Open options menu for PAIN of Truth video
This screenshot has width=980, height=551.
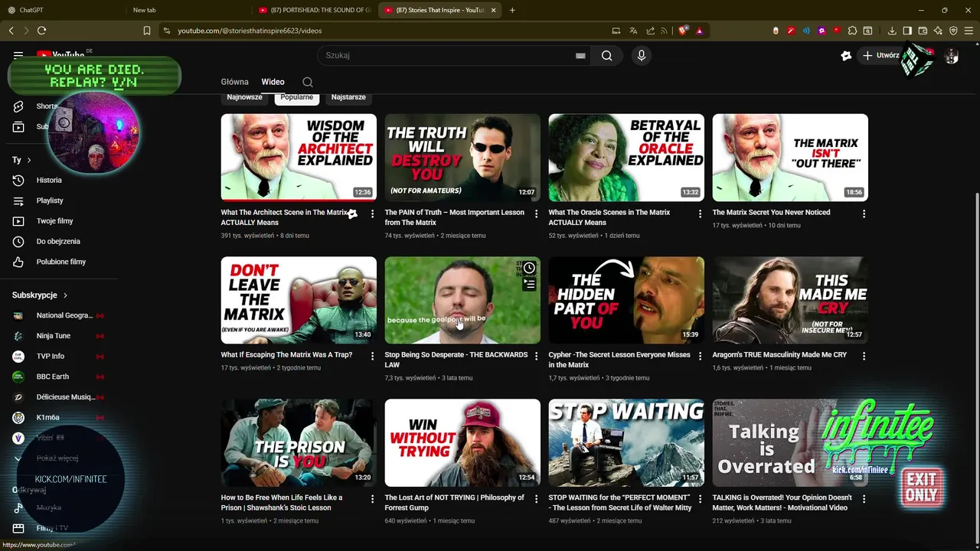(536, 214)
